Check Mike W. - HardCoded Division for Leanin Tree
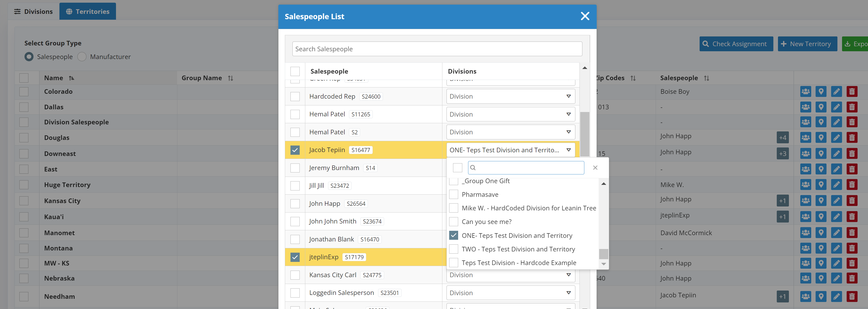Image resolution: width=868 pixels, height=309 pixels. coord(454,208)
